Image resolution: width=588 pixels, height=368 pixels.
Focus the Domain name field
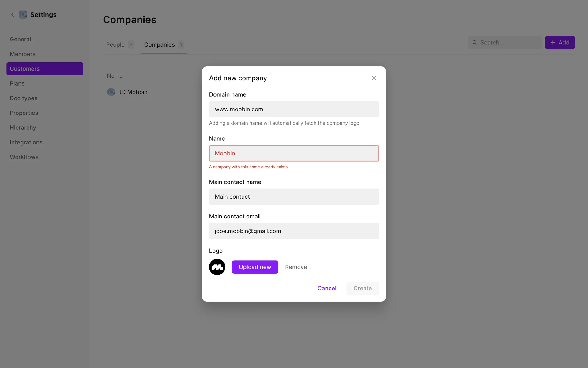click(x=294, y=109)
